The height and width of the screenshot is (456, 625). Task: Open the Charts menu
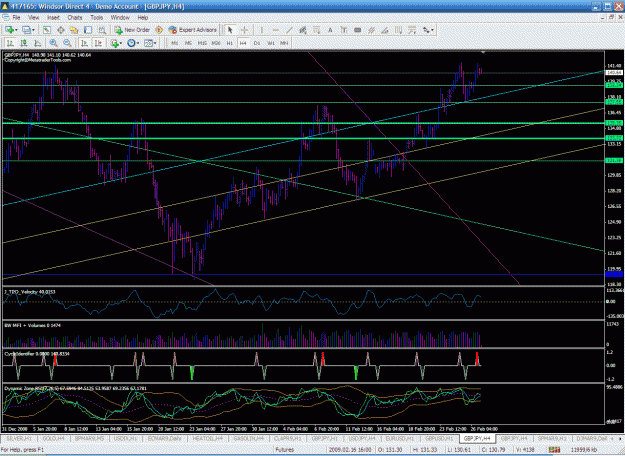coord(75,18)
